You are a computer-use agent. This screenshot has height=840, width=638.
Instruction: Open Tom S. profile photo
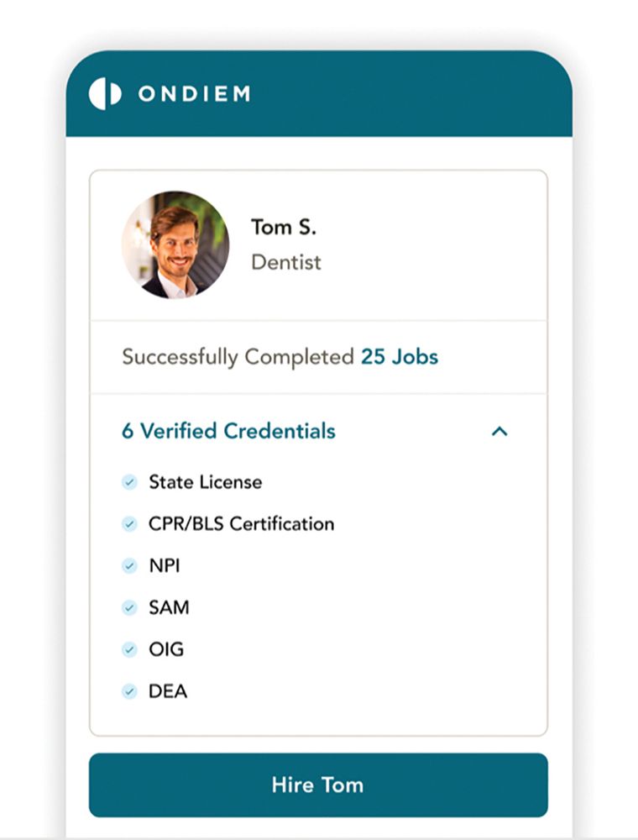[175, 245]
